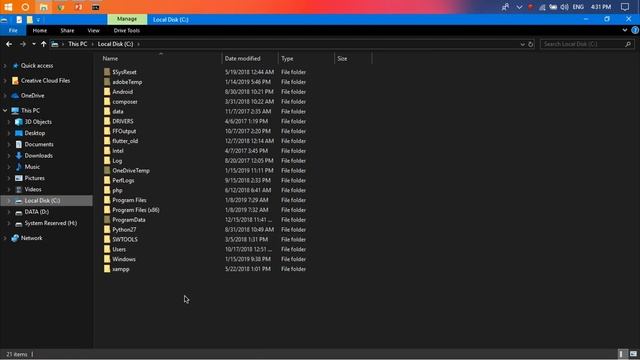The image size is (640, 360).
Task: Open the recent locations dropdown
Action: [x=33, y=44]
